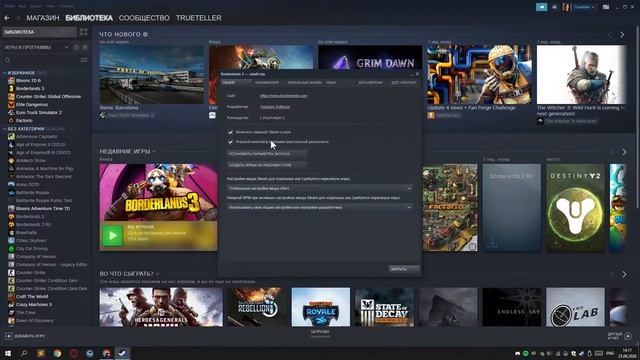Viewport: 640px width, 360px height.
Task: Click 'Библиотека' home field in sidebar
Action: tap(40, 32)
